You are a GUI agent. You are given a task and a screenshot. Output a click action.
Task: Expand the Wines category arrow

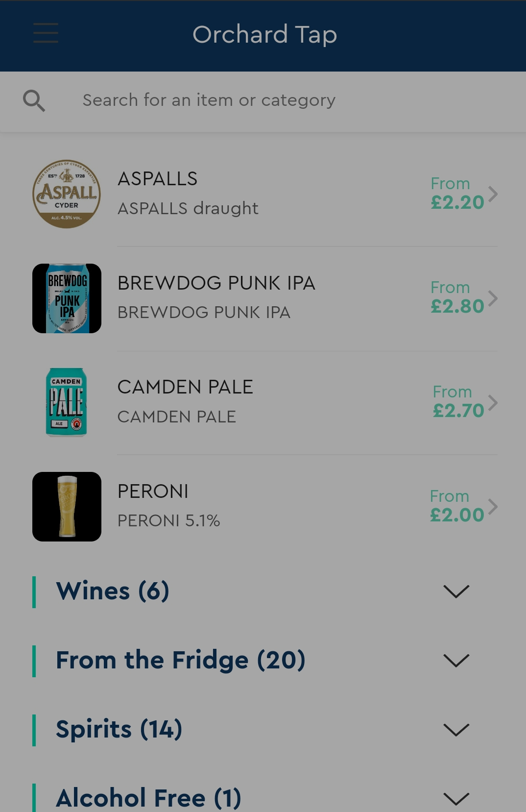(x=456, y=591)
